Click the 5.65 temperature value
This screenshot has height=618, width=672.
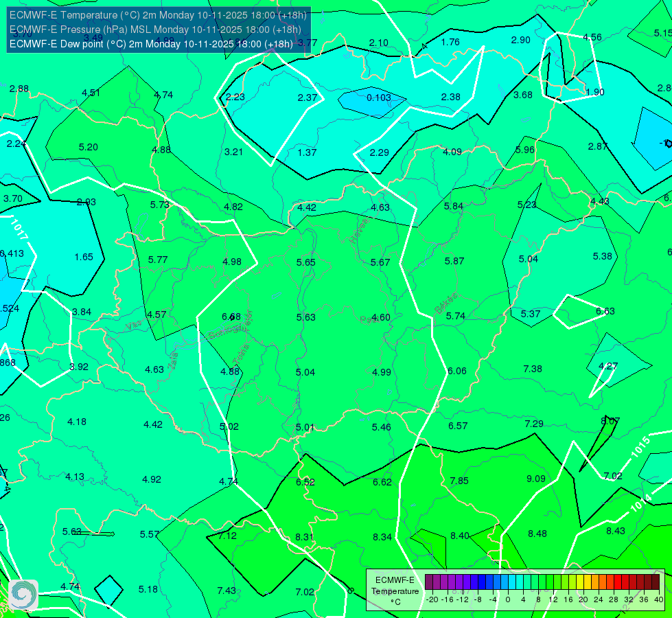coord(306,262)
